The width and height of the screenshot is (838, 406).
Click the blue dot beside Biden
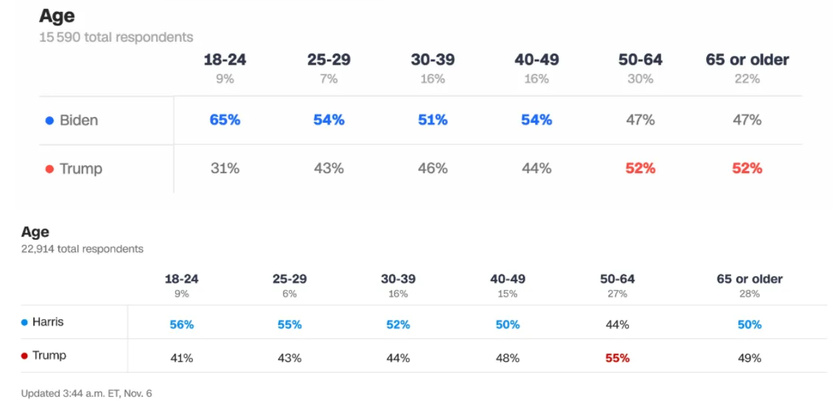50,121
